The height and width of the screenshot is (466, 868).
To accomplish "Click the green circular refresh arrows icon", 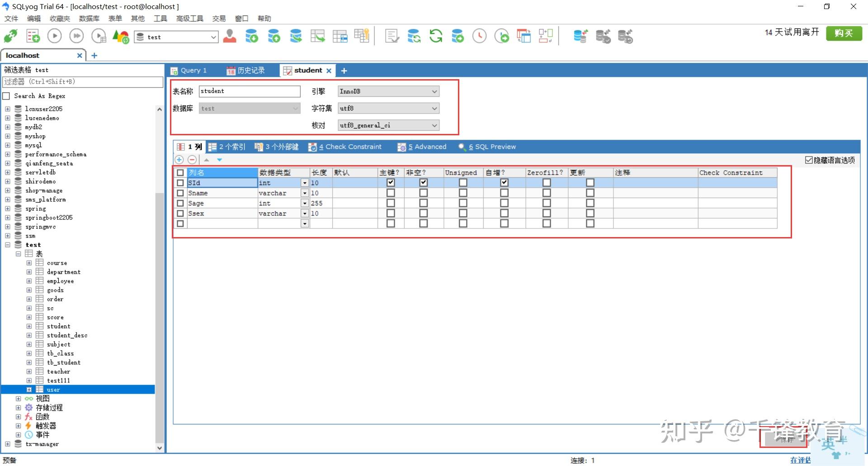I will pos(436,36).
